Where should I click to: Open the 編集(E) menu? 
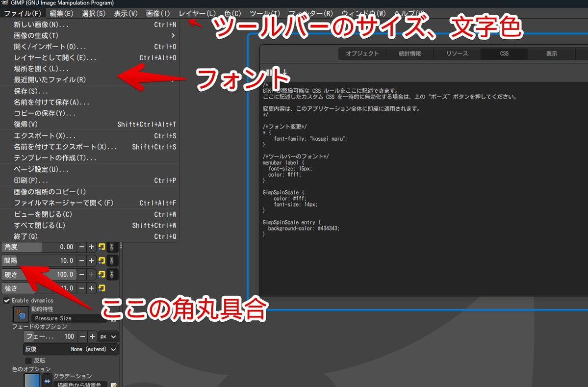[x=61, y=14]
